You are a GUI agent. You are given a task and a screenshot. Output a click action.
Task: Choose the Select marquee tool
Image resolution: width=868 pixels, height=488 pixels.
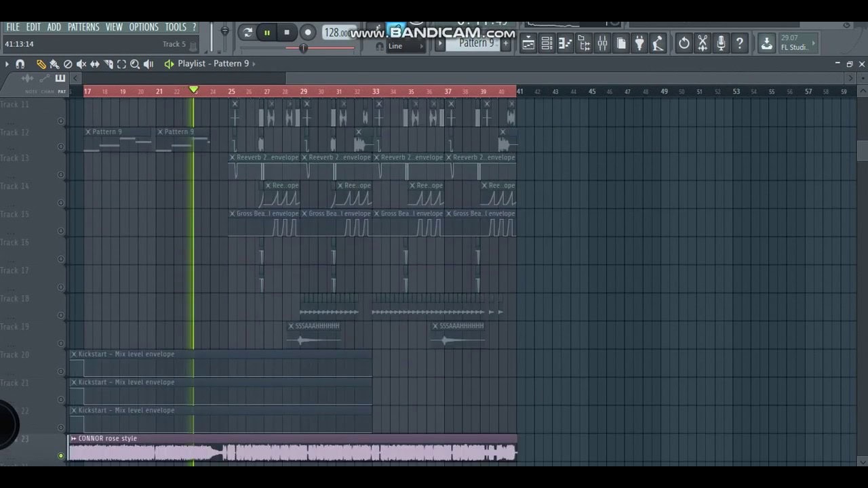(x=121, y=64)
